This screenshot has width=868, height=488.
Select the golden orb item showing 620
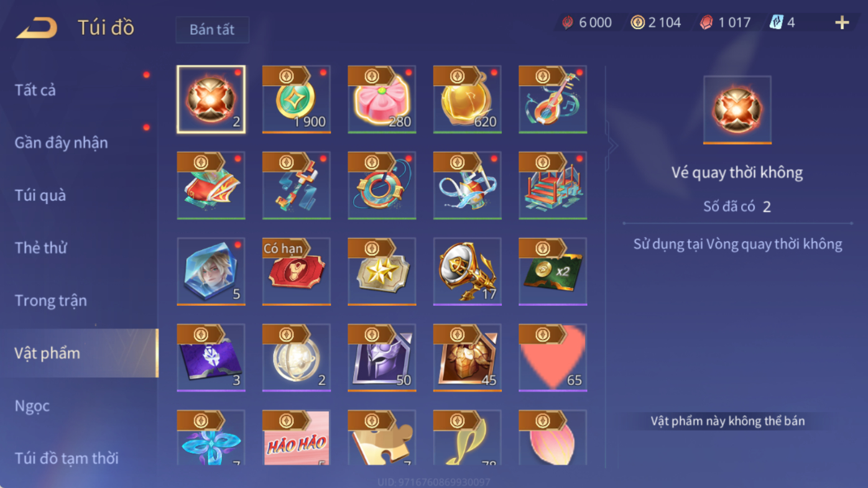[x=468, y=99]
